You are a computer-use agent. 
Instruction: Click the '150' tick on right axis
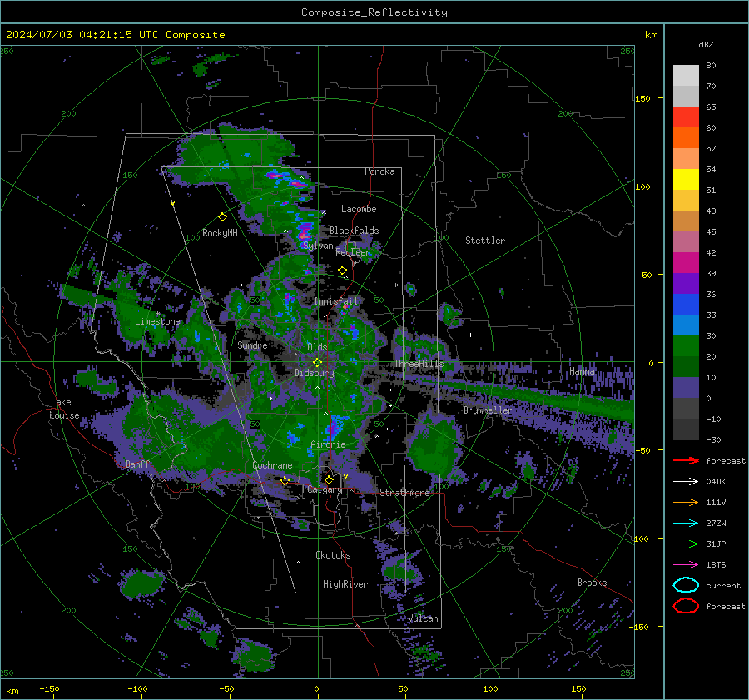click(x=642, y=98)
